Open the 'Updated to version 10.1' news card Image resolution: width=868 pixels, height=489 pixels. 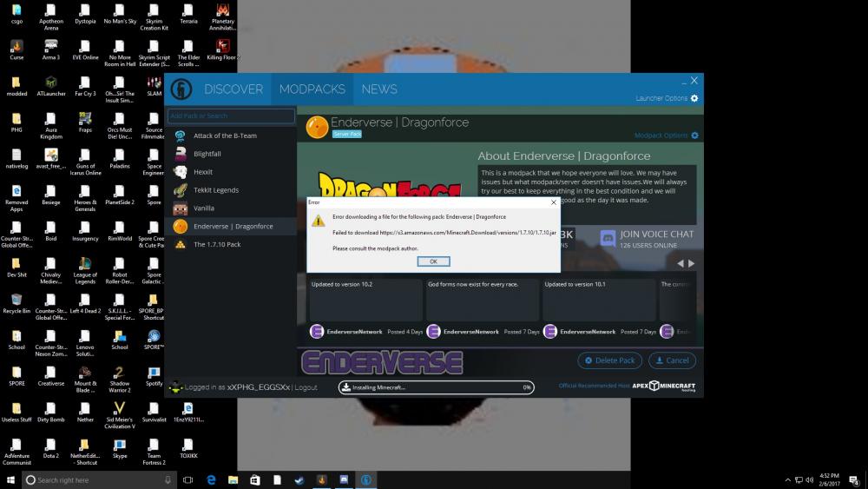[x=599, y=300]
